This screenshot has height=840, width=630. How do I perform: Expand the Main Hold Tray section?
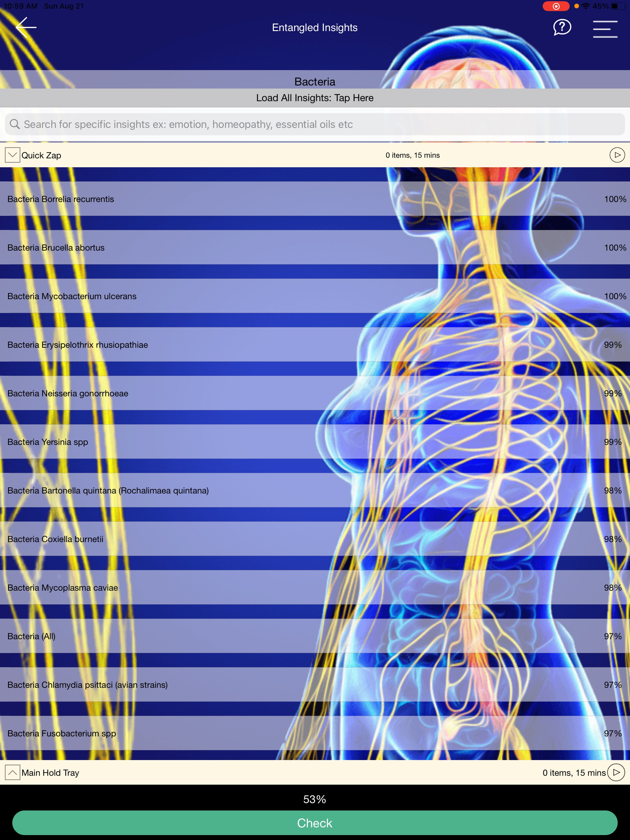[x=13, y=773]
